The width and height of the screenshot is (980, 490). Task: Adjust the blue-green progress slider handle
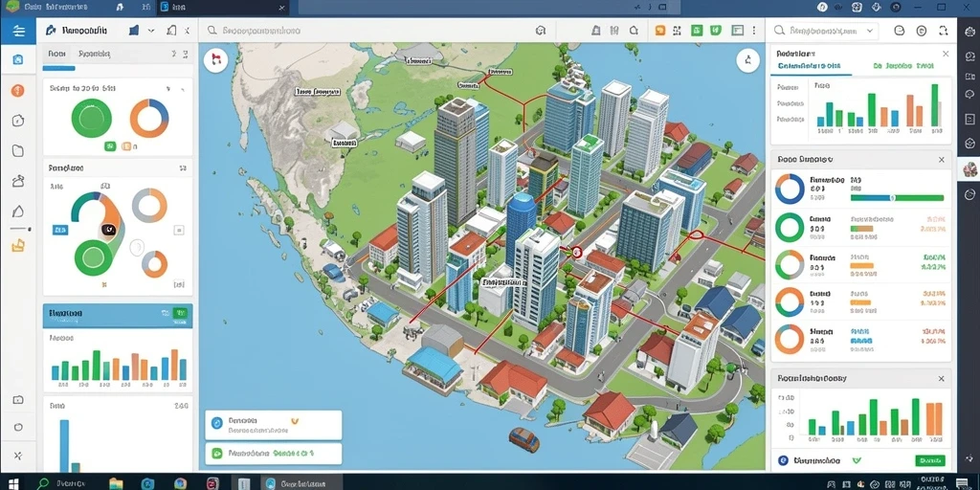pos(893,197)
